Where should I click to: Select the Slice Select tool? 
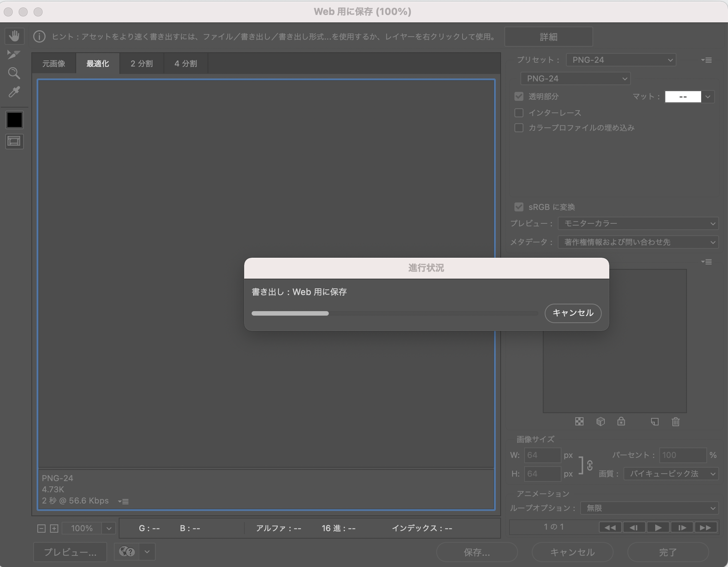pos(14,55)
